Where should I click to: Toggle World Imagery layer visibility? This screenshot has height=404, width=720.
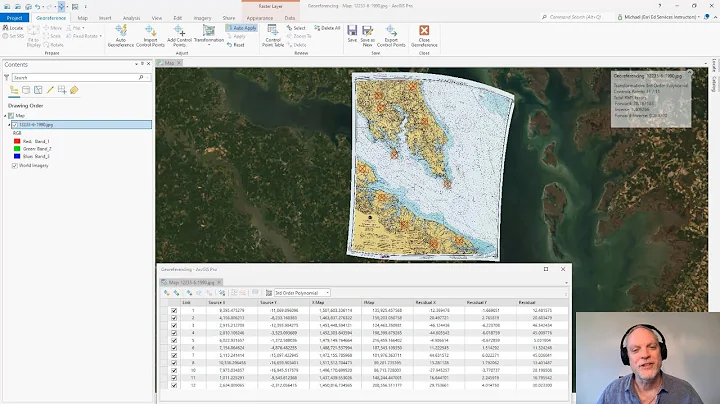coord(15,165)
